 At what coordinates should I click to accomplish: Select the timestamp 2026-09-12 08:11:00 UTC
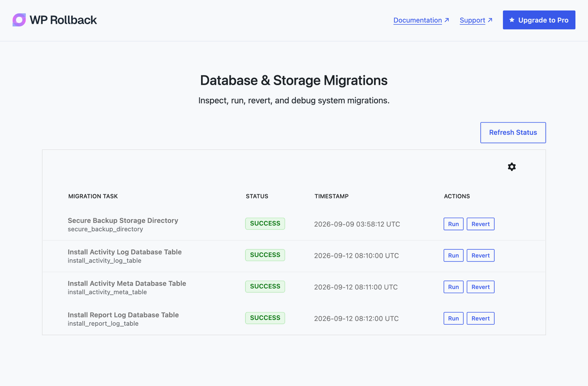(x=356, y=287)
